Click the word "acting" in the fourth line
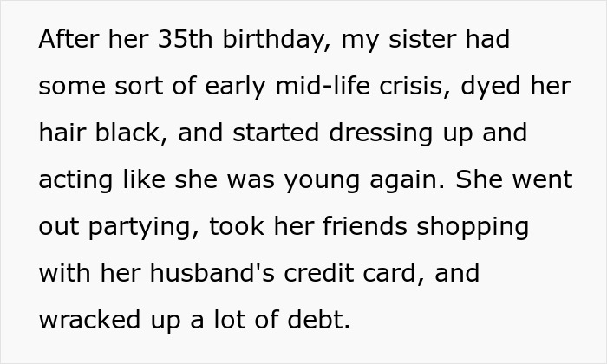The width and height of the screenshot is (607, 364). pyautogui.click(x=75, y=180)
